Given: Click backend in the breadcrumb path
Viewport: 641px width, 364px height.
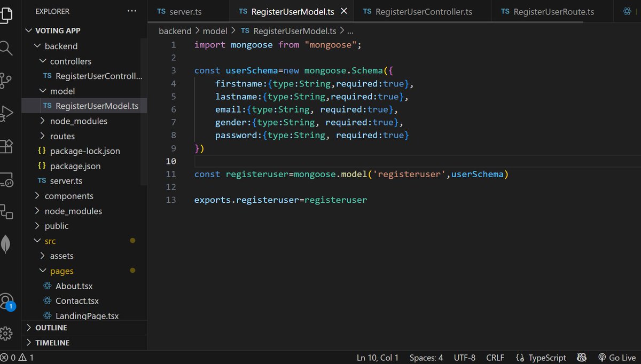Looking at the screenshot, I should 175,31.
